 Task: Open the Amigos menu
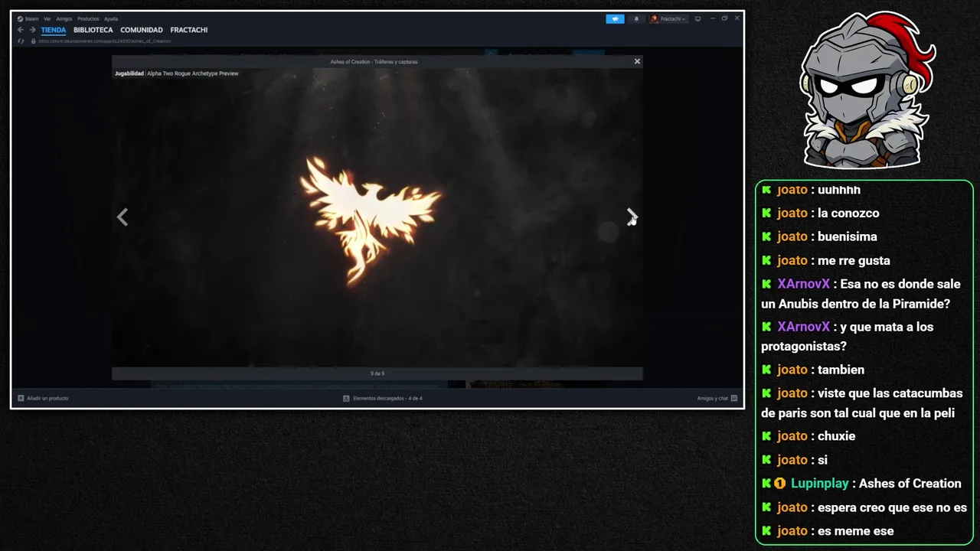tap(64, 18)
